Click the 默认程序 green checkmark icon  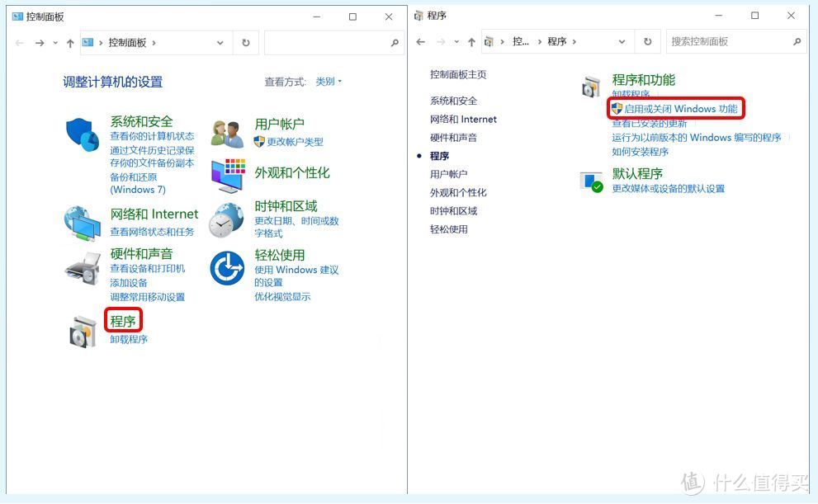tap(591, 180)
